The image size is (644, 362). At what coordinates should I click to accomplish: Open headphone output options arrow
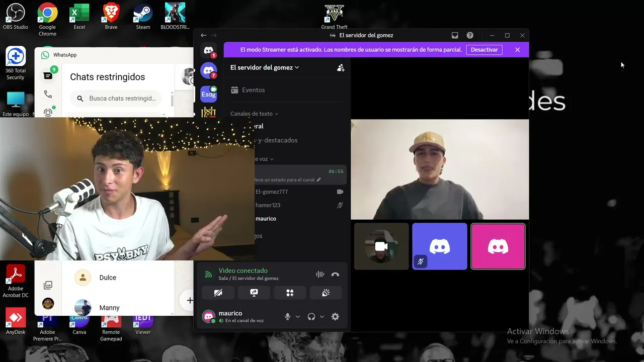321,317
